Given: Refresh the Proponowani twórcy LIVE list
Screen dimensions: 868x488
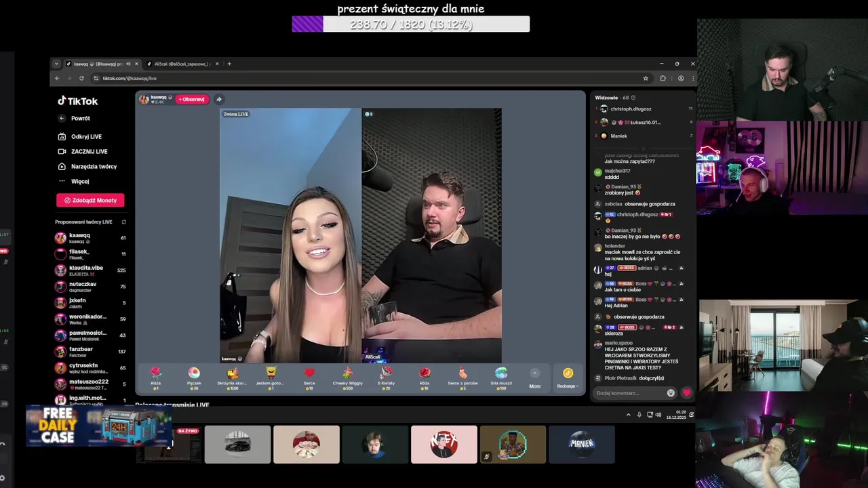Looking at the screenshot, I should click(123, 222).
